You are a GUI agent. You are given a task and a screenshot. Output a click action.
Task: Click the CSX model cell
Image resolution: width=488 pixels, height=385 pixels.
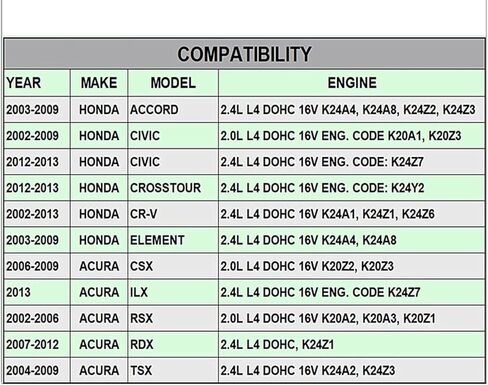[x=173, y=266]
